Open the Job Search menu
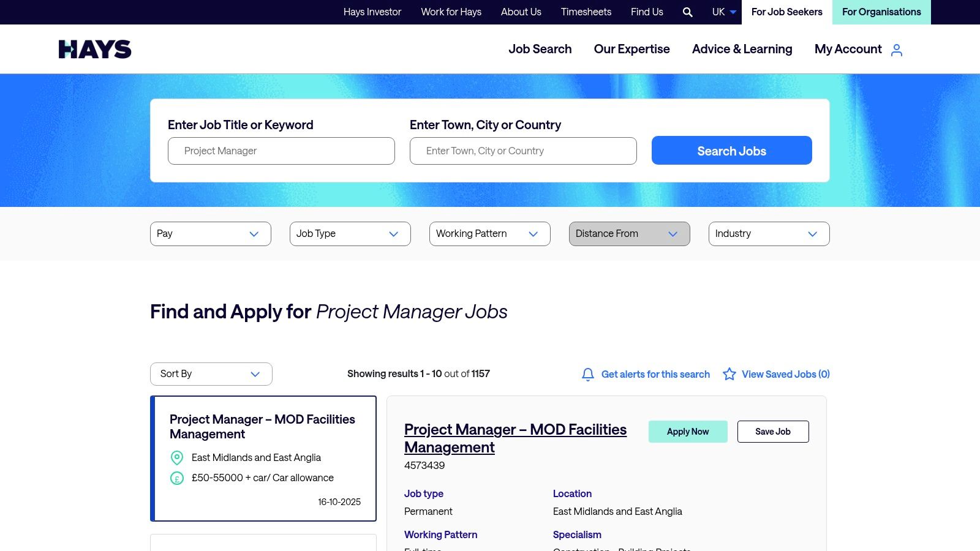This screenshot has width=980, height=551. coord(540,49)
